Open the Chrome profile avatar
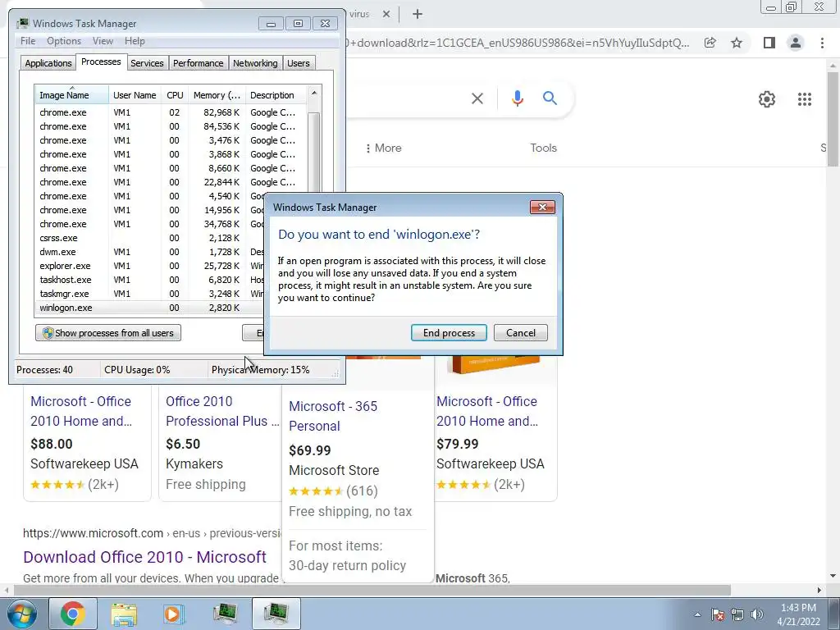840x630 pixels. click(796, 43)
